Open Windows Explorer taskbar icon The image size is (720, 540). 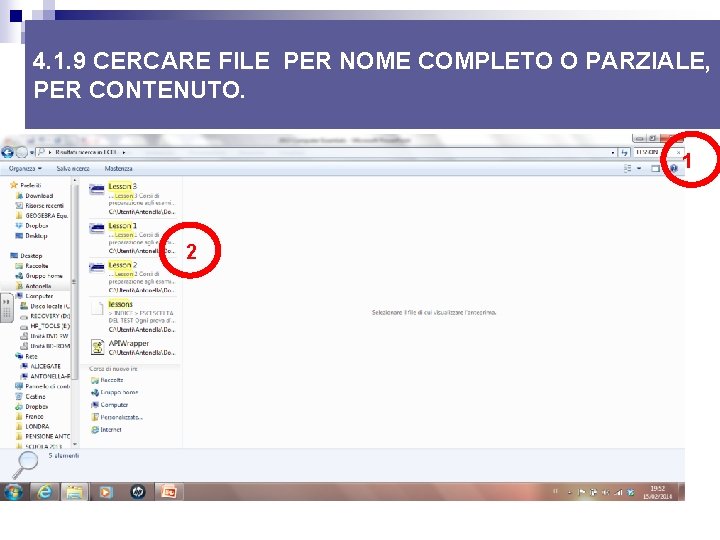click(74, 492)
